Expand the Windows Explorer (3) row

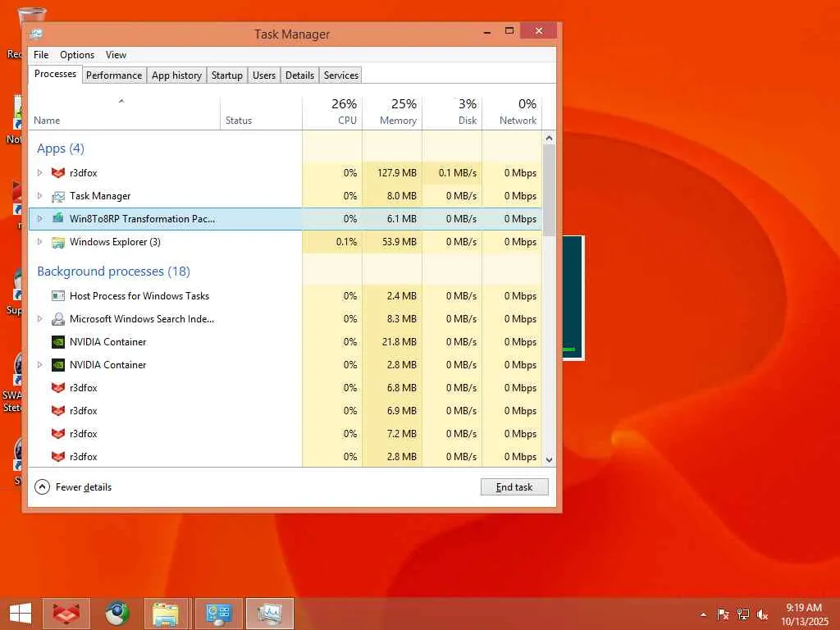[x=39, y=242]
